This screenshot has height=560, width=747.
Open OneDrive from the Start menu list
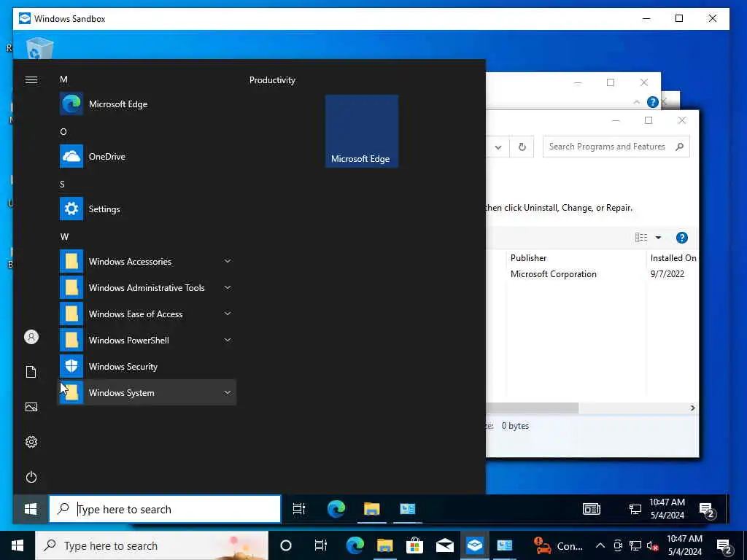pyautogui.click(x=147, y=156)
